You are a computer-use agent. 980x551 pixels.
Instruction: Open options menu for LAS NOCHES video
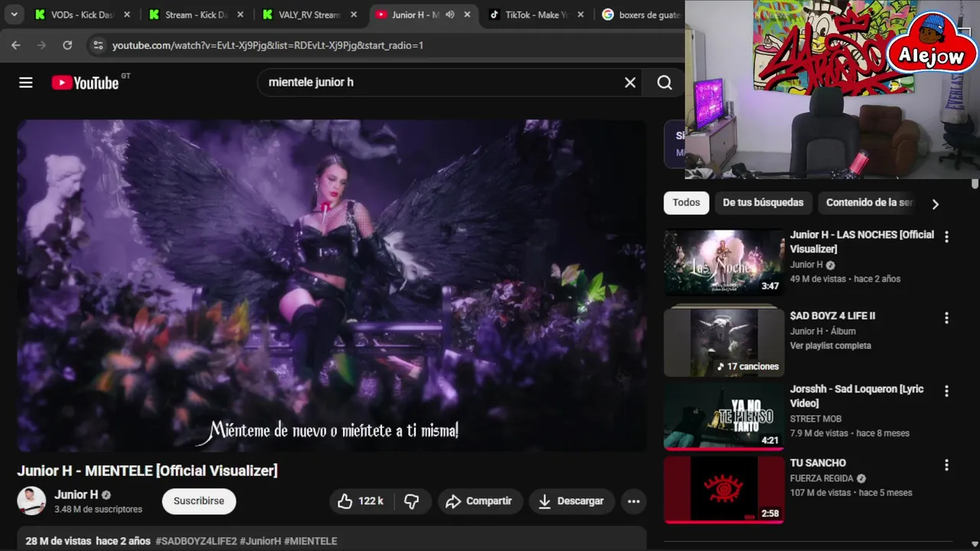tap(946, 237)
